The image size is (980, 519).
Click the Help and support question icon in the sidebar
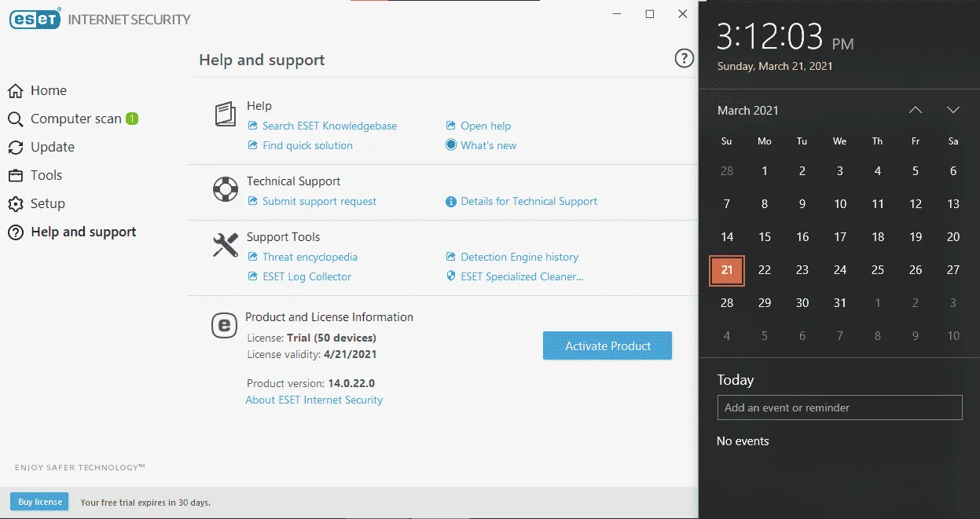(x=16, y=232)
